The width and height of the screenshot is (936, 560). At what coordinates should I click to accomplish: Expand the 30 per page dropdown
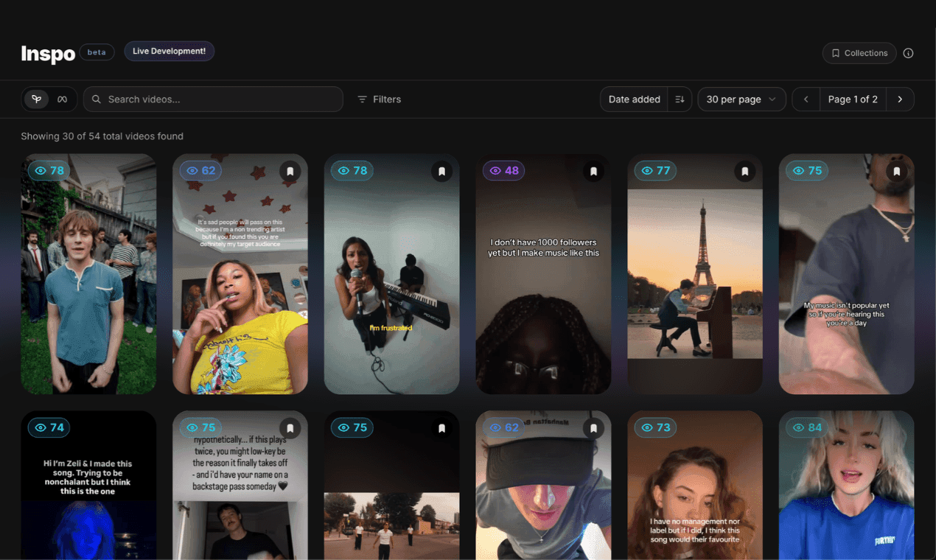[x=741, y=99]
